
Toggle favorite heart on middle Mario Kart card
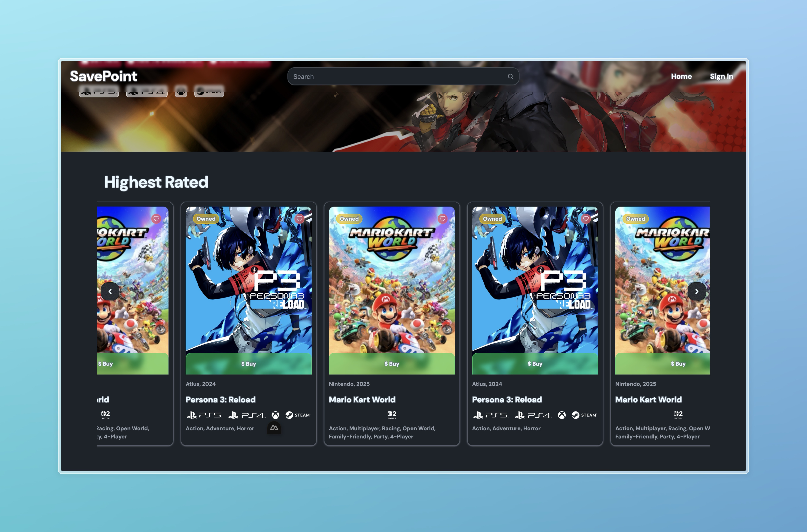point(442,219)
